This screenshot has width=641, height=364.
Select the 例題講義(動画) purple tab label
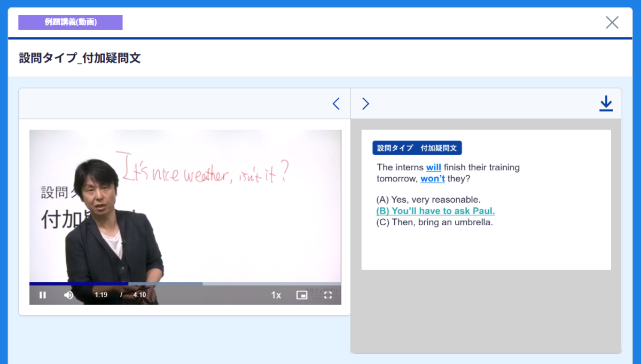coord(71,22)
